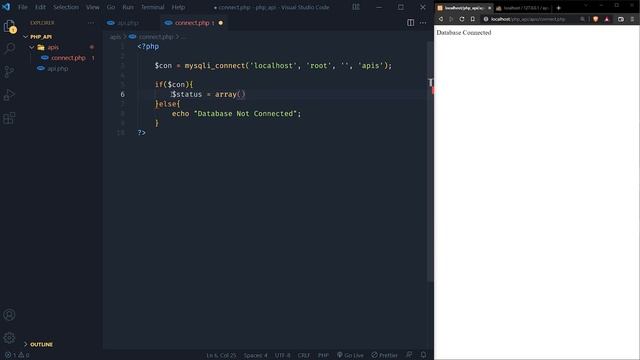Open the Accounts menu icon
The height and width of the screenshot is (360, 640).
tap(9, 315)
